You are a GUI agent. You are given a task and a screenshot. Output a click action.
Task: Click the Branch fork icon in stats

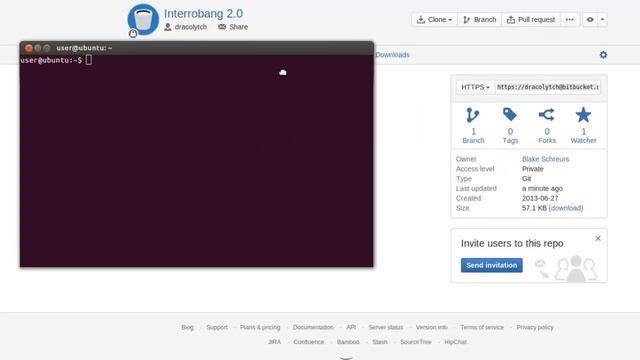pos(473,115)
